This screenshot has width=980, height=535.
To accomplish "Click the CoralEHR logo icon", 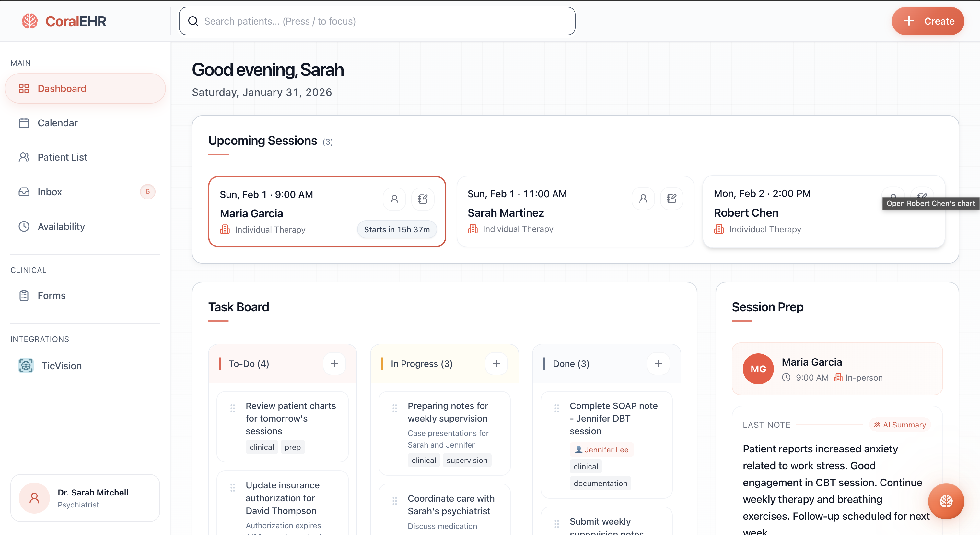I will point(30,21).
